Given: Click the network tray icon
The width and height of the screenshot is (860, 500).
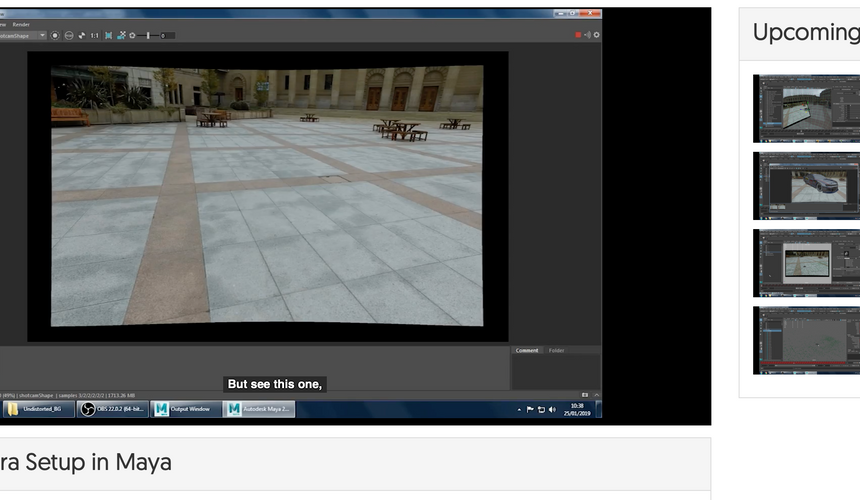Looking at the screenshot, I should coord(541,410).
